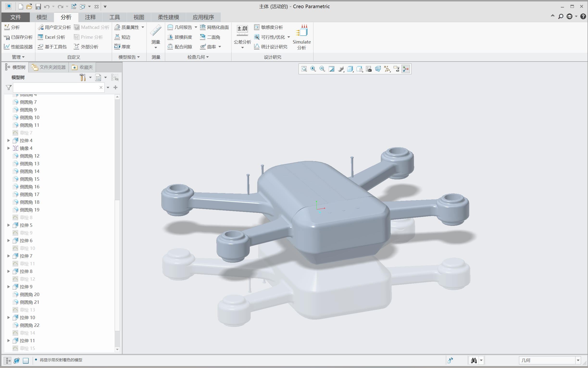Switch to the 模型 ribbon tab

point(42,17)
